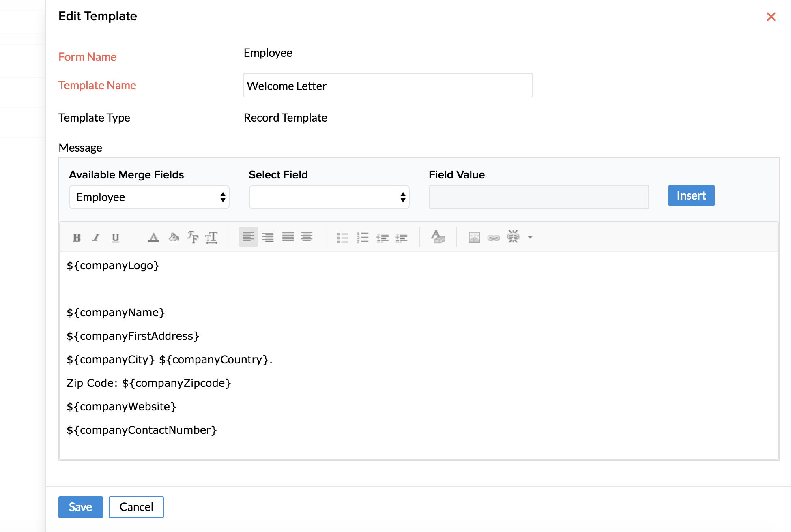This screenshot has width=791, height=532.
Task: Expand the toolbar's more options arrow
Action: 530,238
